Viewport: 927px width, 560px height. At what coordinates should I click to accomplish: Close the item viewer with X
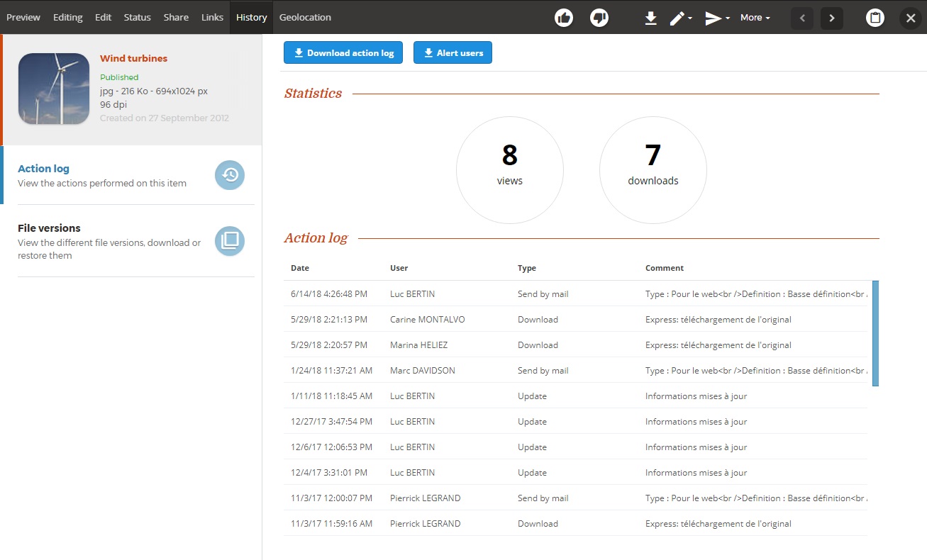(x=911, y=18)
